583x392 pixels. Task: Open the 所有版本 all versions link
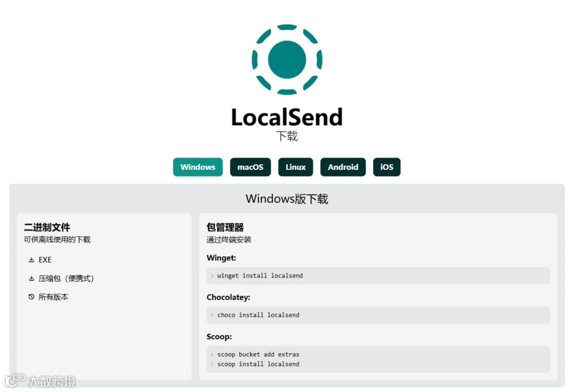click(x=53, y=297)
